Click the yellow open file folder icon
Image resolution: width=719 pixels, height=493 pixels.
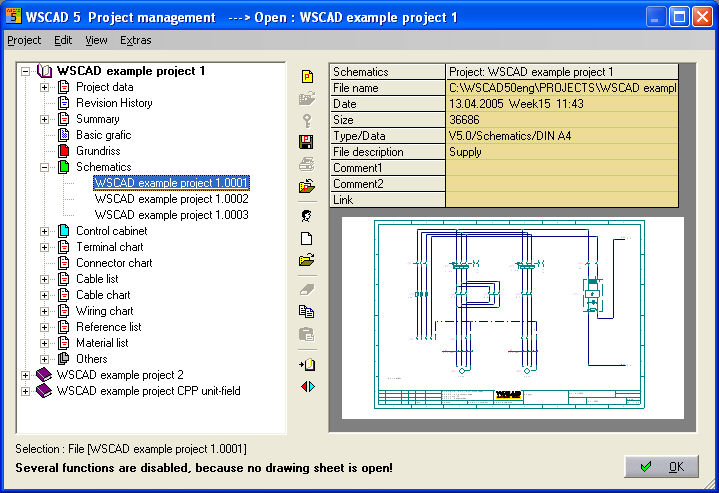click(307, 260)
